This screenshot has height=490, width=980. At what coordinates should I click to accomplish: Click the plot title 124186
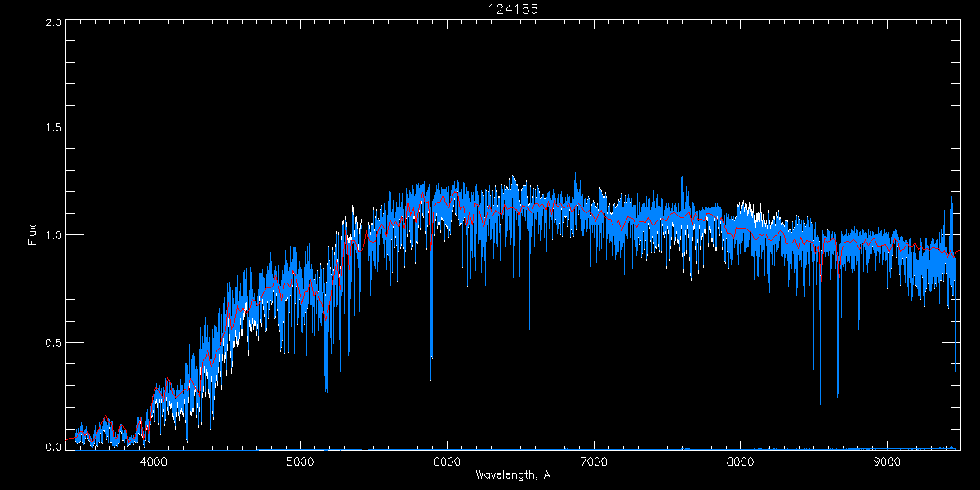click(512, 9)
